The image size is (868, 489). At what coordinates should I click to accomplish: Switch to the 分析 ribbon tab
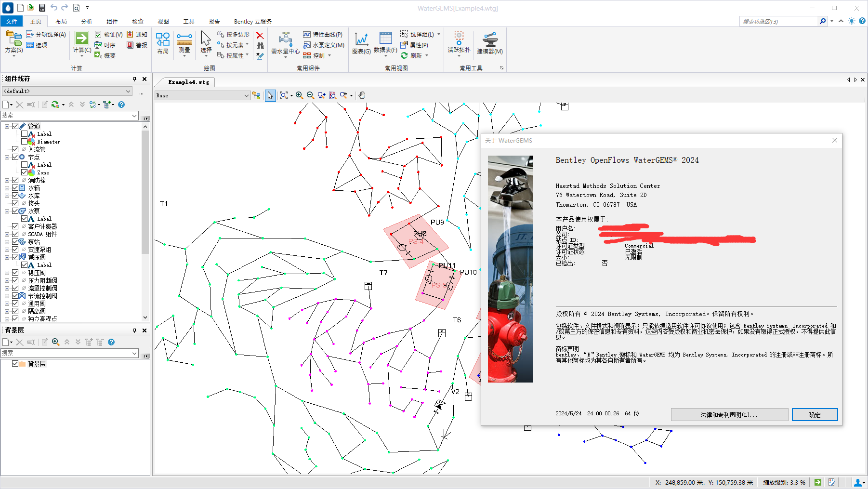87,21
